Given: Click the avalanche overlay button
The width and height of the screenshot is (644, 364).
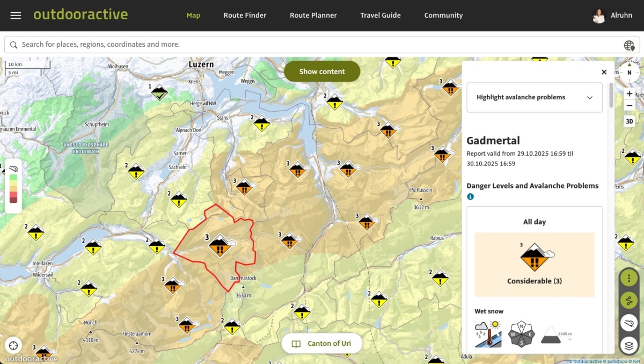Looking at the screenshot, I should click(629, 323).
